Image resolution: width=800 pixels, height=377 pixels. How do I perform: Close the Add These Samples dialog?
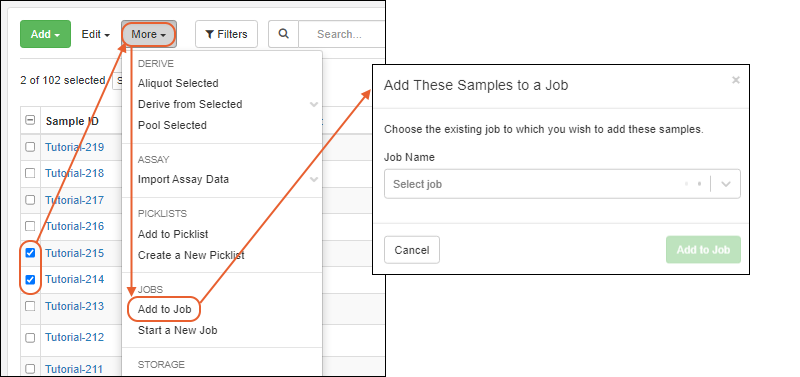click(735, 80)
